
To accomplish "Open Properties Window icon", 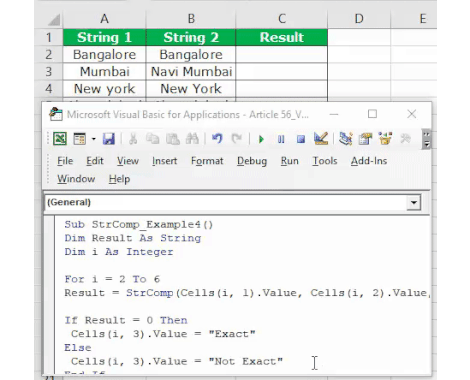I will click(365, 139).
